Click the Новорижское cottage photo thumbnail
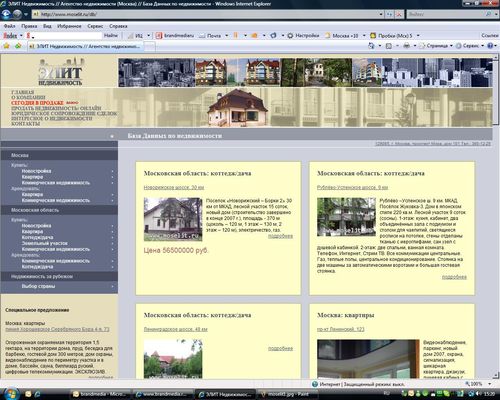This screenshot has width=500, height=400. pos(173,219)
